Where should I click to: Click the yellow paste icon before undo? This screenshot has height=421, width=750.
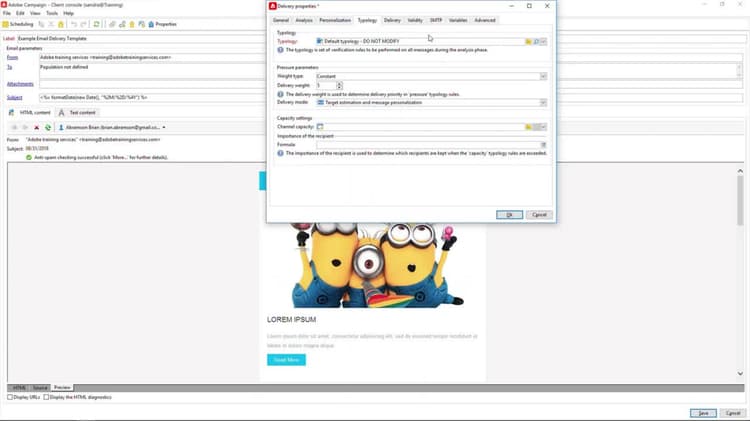[61, 24]
